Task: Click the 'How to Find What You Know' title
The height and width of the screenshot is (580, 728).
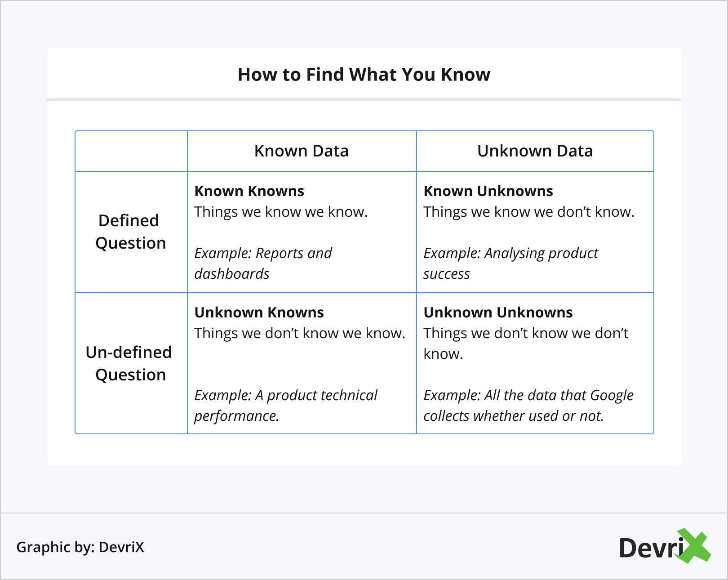Action: click(x=364, y=75)
